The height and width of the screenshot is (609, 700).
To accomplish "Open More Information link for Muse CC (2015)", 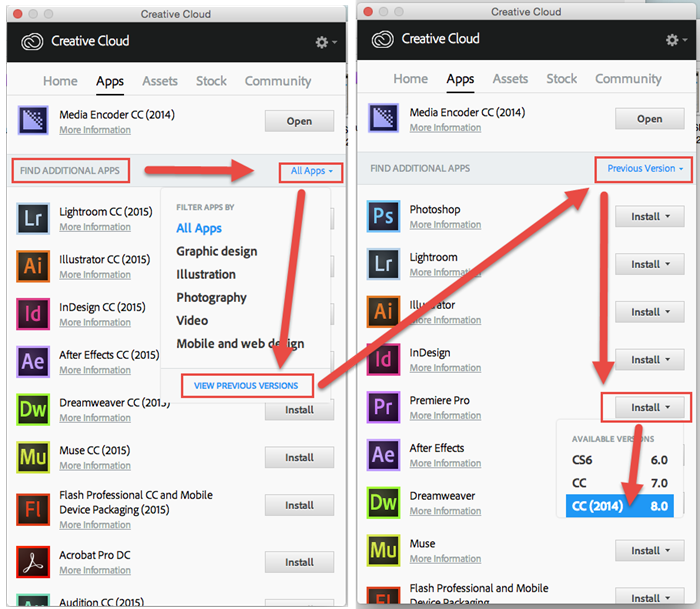I will (x=95, y=466).
